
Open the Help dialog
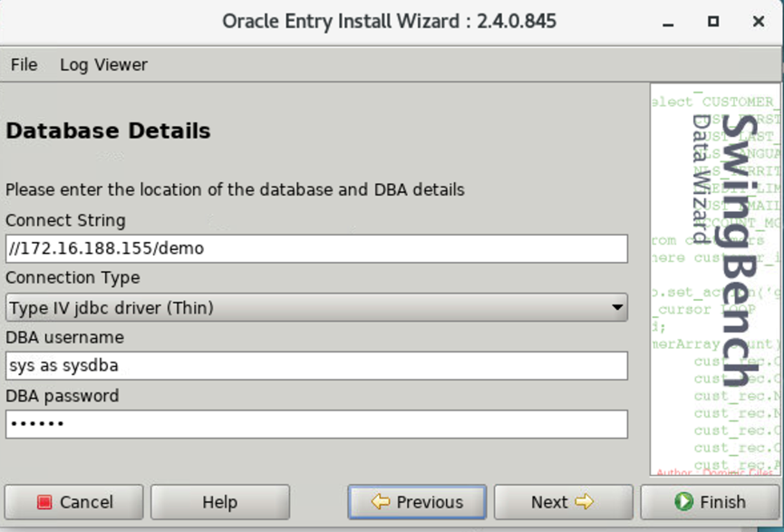coord(219,501)
